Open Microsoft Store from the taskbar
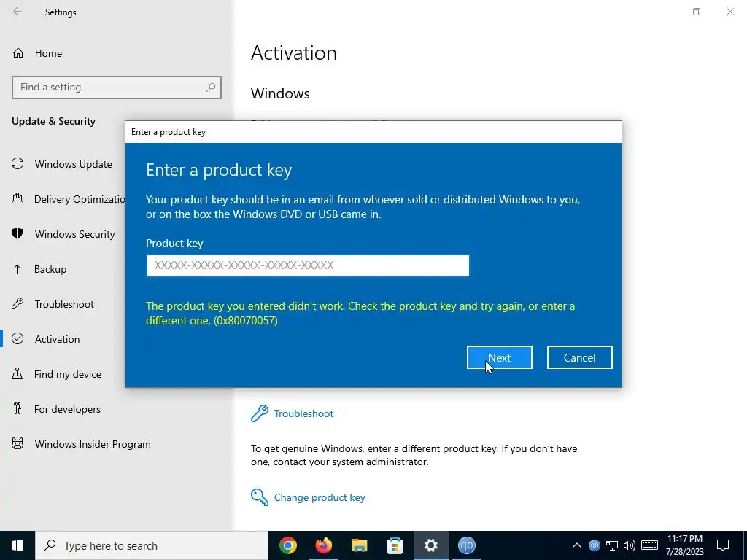747x560 pixels. pos(395,545)
